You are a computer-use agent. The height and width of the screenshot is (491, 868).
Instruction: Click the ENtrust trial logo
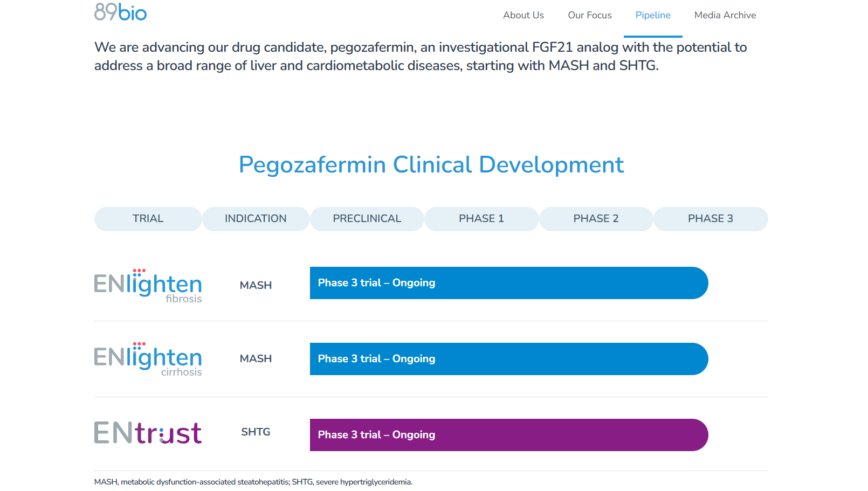148,433
